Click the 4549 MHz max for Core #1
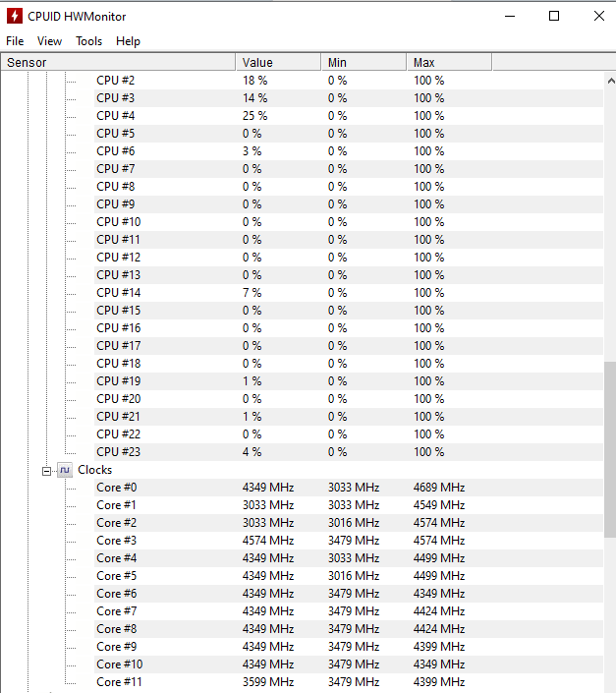 pos(439,505)
